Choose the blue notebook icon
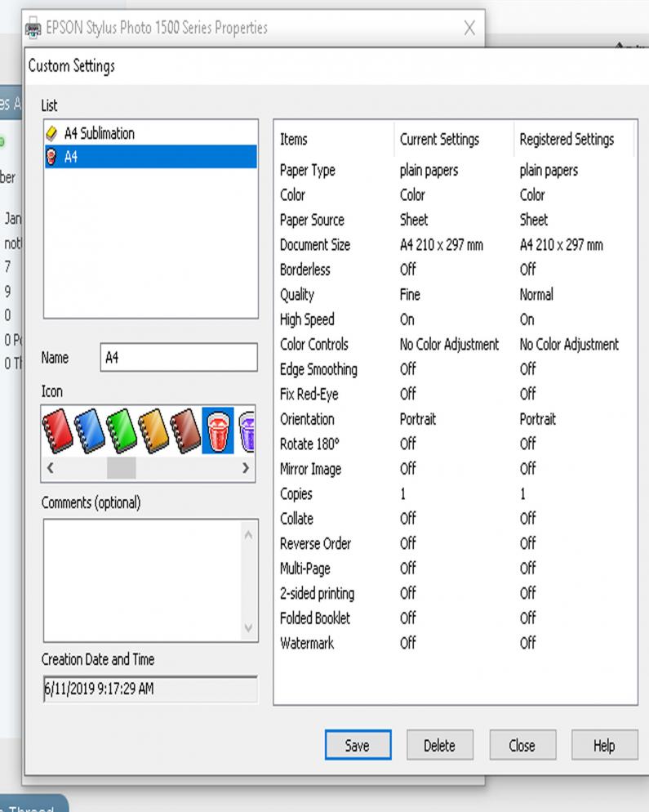The width and height of the screenshot is (649, 812). (x=90, y=431)
